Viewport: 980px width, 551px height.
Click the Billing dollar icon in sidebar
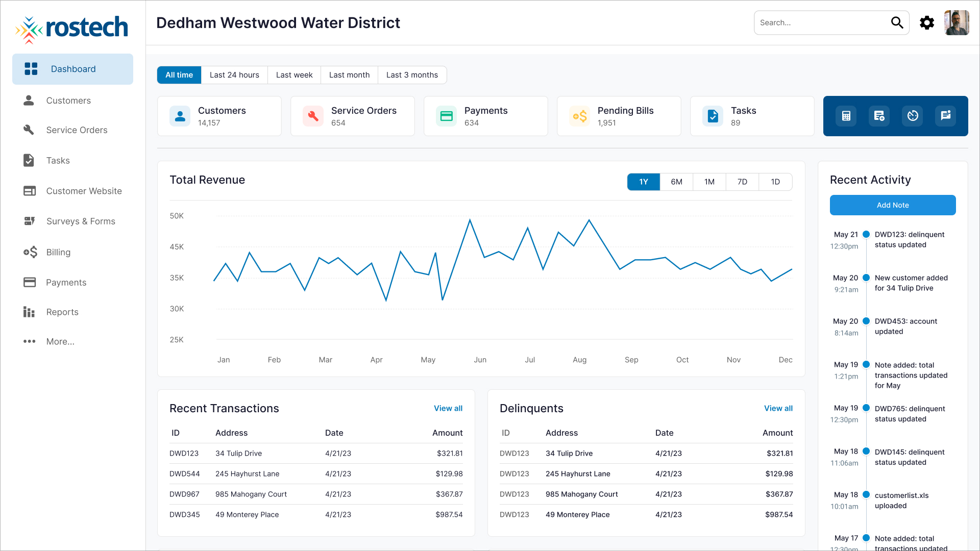pyautogui.click(x=30, y=252)
